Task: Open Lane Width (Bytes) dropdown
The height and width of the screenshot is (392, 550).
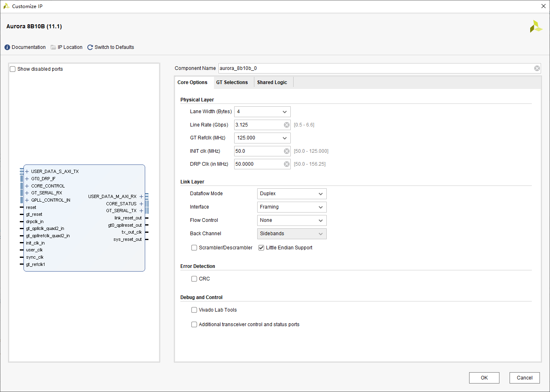Action: pyautogui.click(x=262, y=112)
